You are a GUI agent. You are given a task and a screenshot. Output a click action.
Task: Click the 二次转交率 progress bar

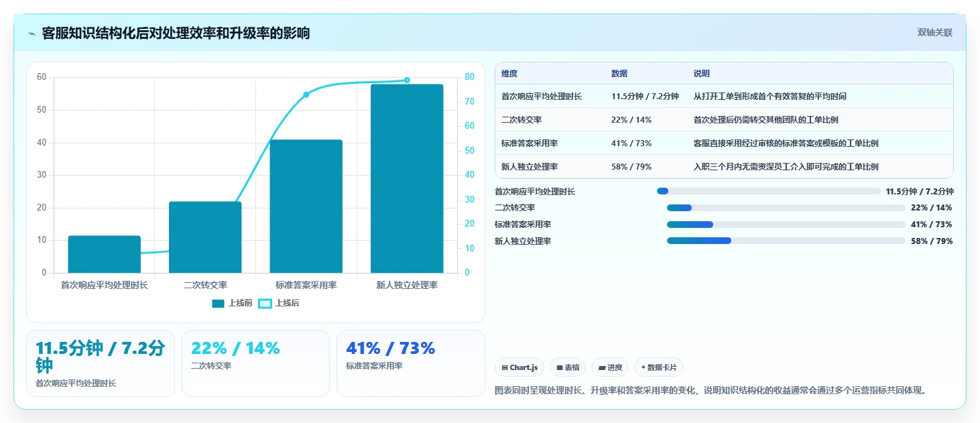point(786,208)
